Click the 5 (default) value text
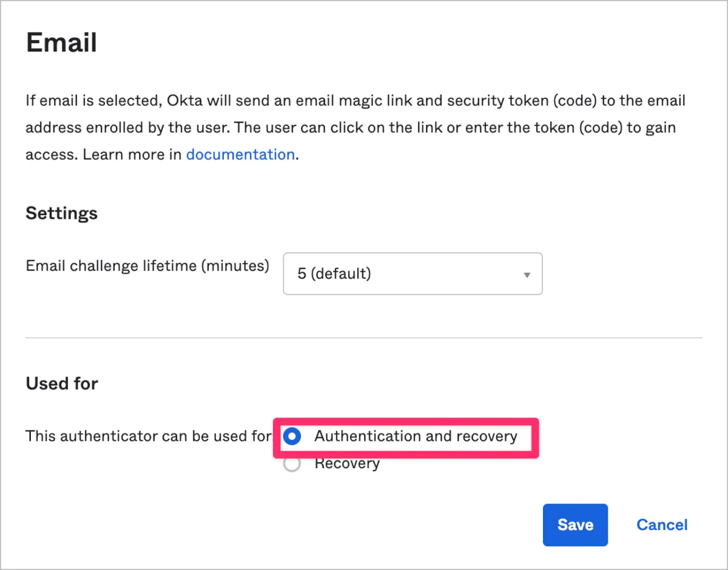Screen dimensions: 728x570 tap(334, 274)
